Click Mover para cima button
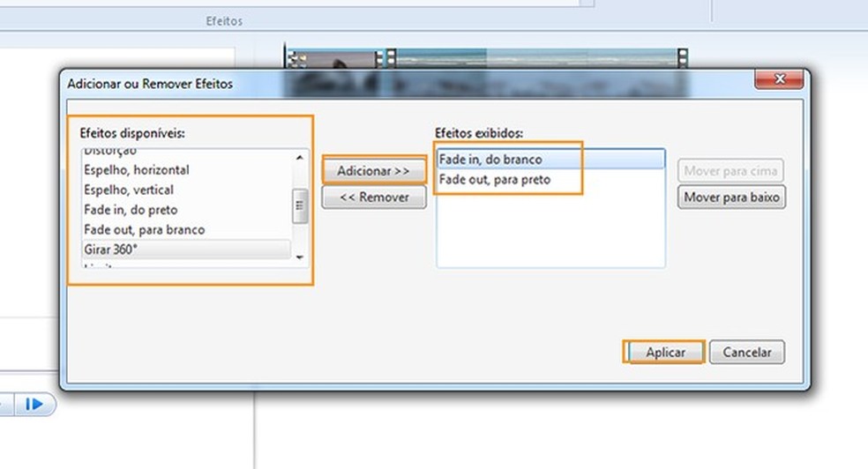The height and width of the screenshot is (469, 868). click(730, 171)
